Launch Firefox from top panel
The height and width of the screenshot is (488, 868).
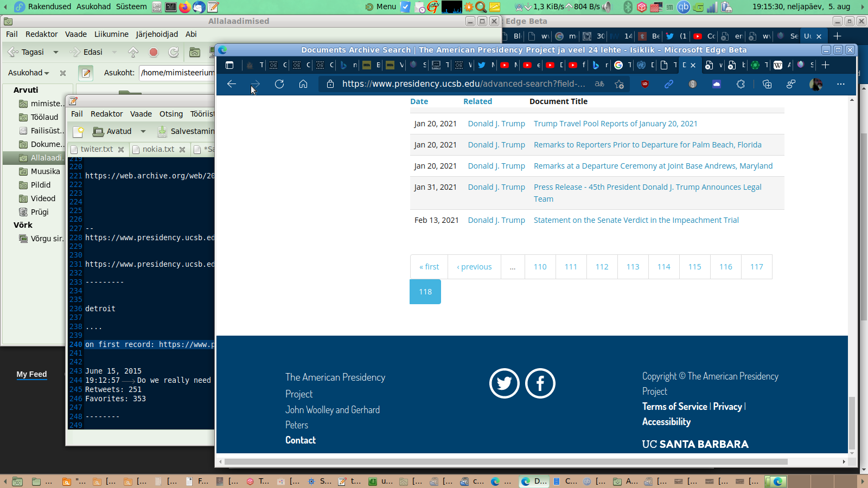click(x=184, y=7)
